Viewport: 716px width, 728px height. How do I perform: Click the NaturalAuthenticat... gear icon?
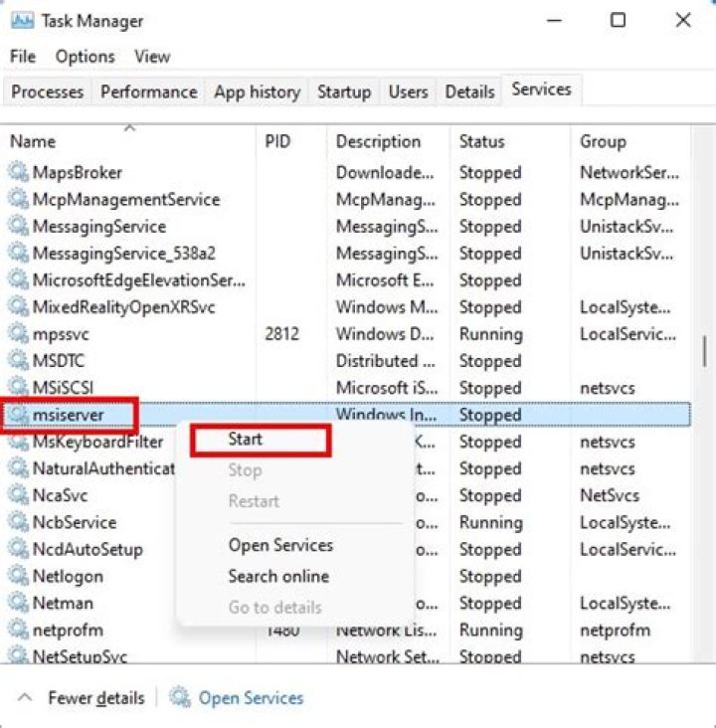[x=19, y=467]
